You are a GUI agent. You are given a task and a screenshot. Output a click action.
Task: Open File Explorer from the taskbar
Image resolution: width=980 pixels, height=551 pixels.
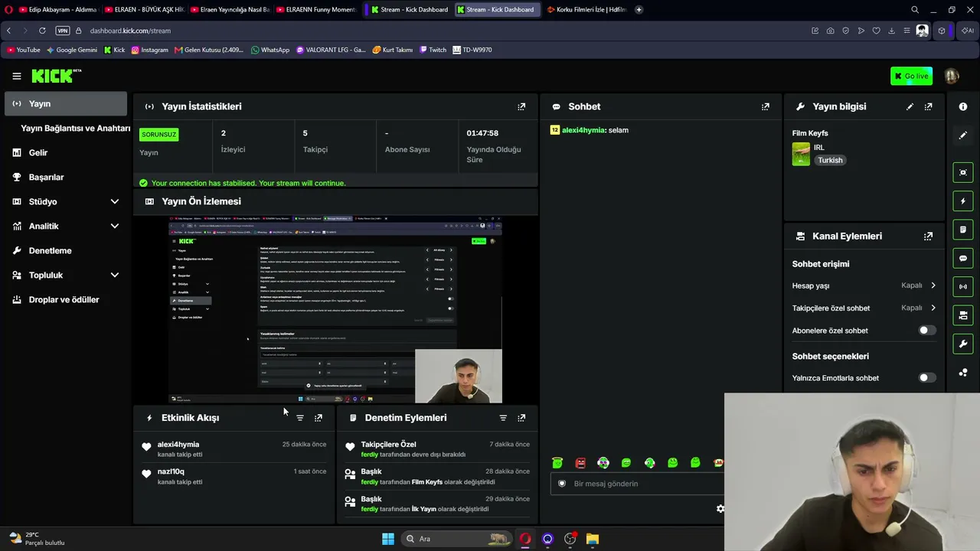click(x=593, y=539)
